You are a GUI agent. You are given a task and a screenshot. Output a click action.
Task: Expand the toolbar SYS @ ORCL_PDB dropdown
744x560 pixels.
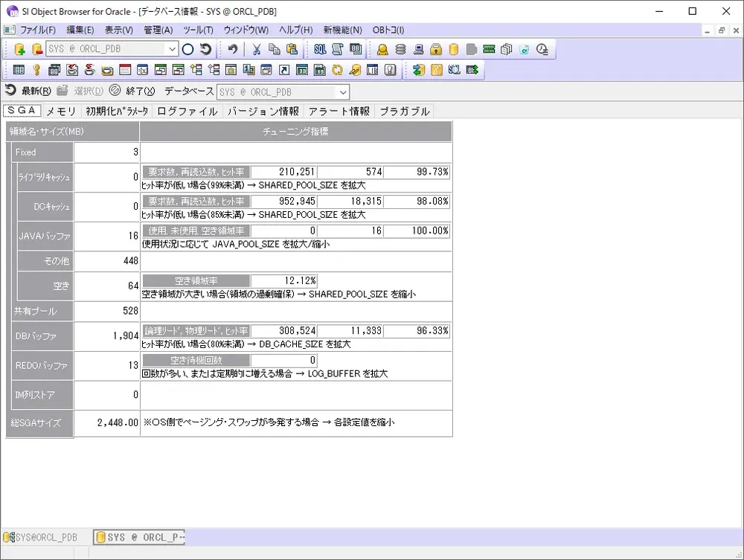coord(172,49)
